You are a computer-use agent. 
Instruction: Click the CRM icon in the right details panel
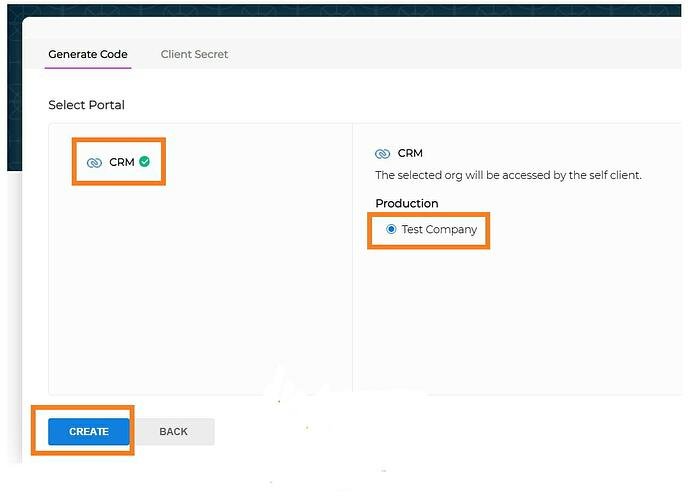tap(383, 154)
